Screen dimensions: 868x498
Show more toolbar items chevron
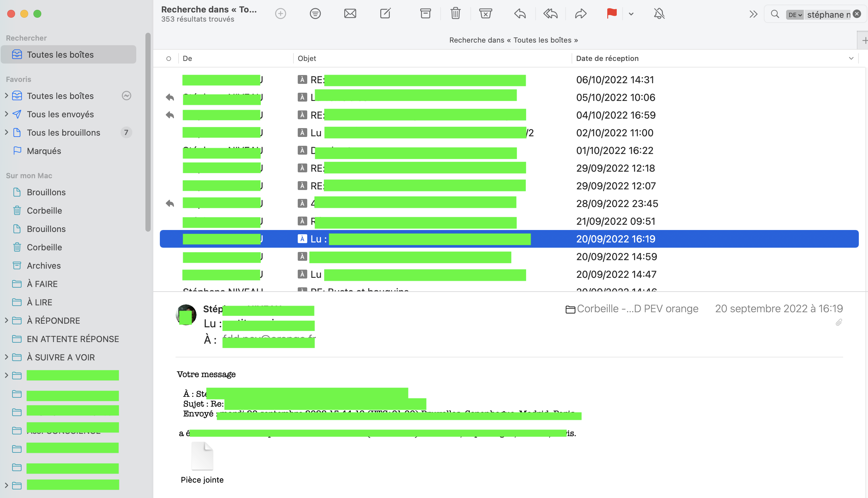[753, 14]
